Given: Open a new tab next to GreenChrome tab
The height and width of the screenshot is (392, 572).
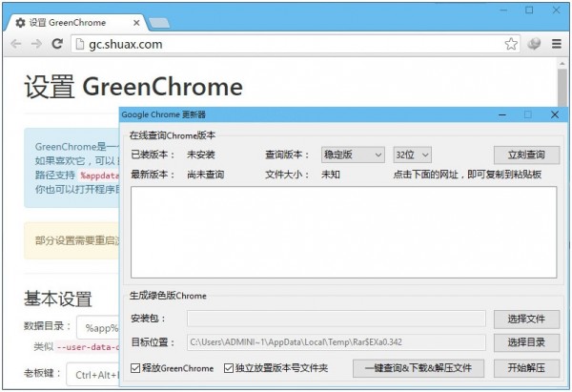Looking at the screenshot, I should point(159,22).
